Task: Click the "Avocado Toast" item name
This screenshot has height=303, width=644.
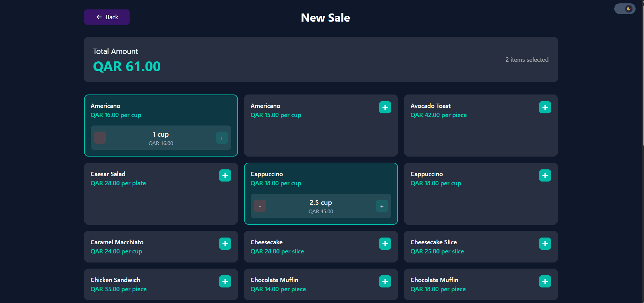Action: 430,106
